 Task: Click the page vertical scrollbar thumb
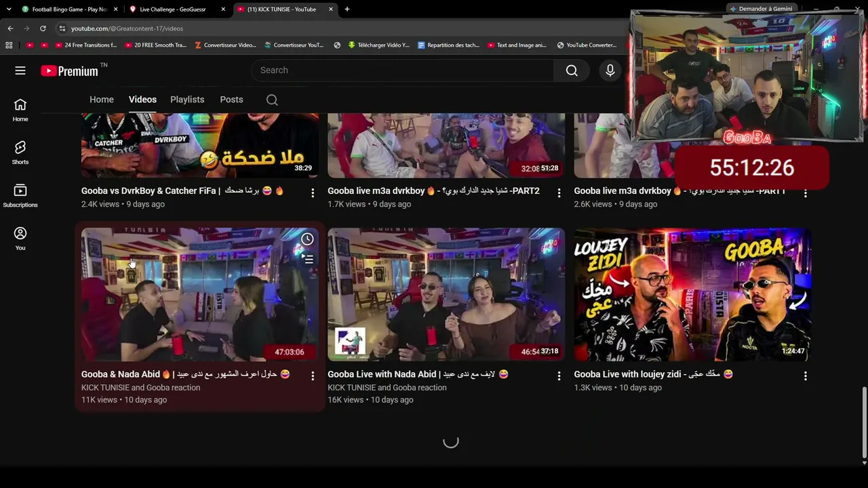click(x=864, y=422)
